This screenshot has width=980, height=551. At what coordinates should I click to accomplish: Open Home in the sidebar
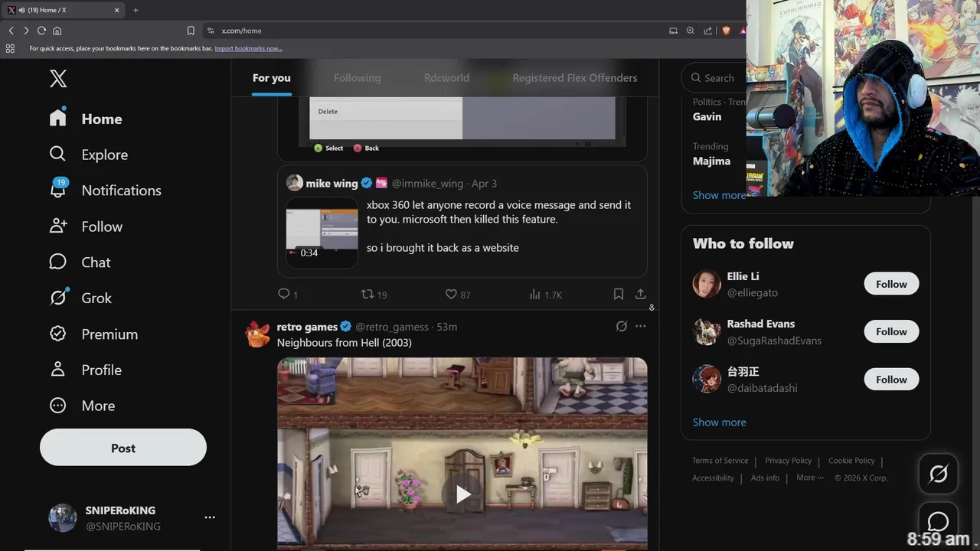86,119
